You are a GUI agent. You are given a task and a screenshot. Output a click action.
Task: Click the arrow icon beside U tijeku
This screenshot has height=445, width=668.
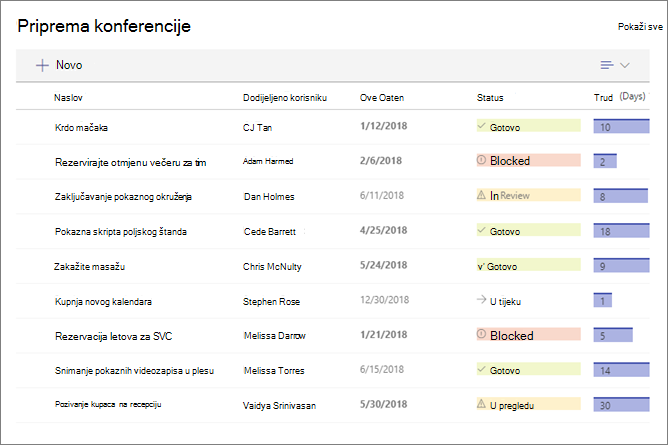point(481,300)
